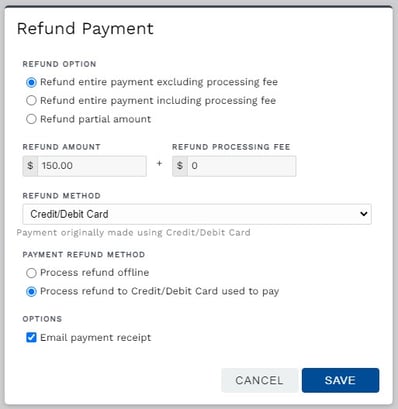Click the Cancel button
Screen dimensions: 398x409
pyautogui.click(x=259, y=380)
